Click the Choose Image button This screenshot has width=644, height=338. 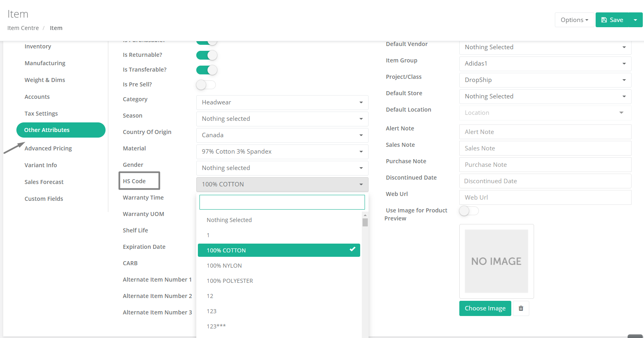(485, 308)
